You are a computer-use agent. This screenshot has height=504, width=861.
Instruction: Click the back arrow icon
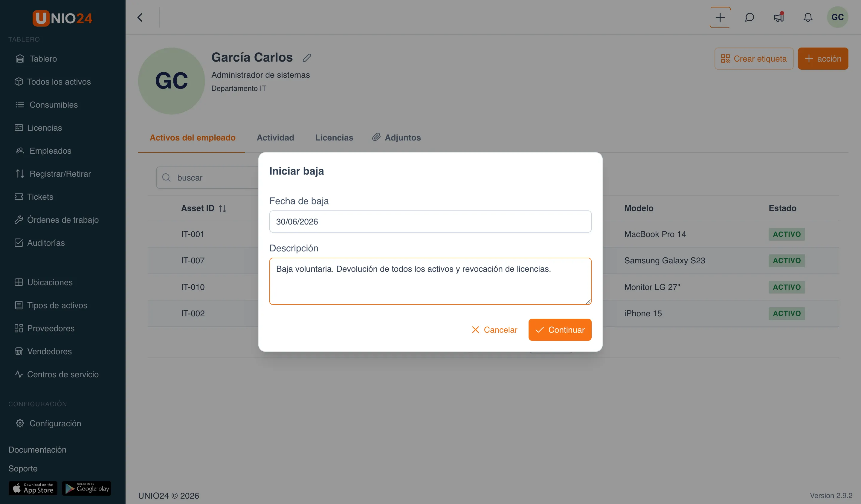140,17
